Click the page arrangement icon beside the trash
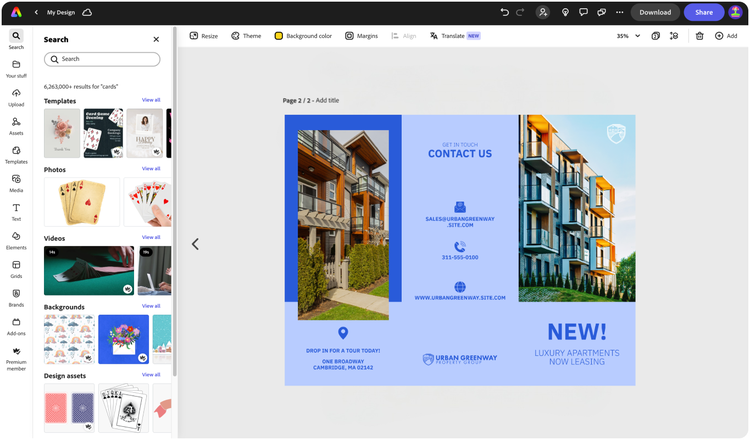Viewport: 750px width, 440px height. pyautogui.click(x=674, y=36)
